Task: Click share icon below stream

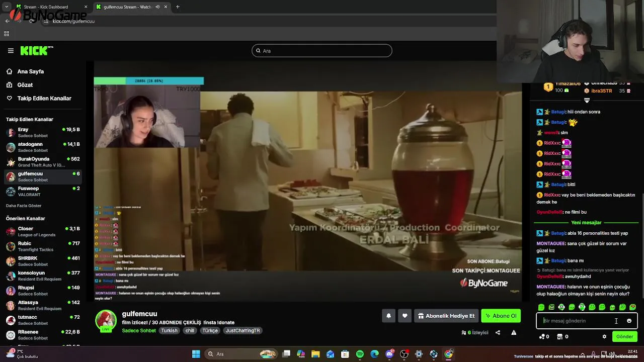Action: (x=498, y=332)
